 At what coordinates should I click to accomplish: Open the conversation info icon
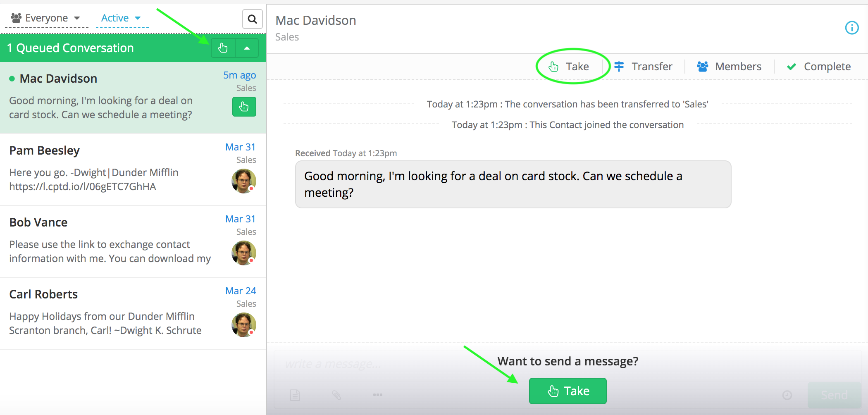tap(851, 28)
